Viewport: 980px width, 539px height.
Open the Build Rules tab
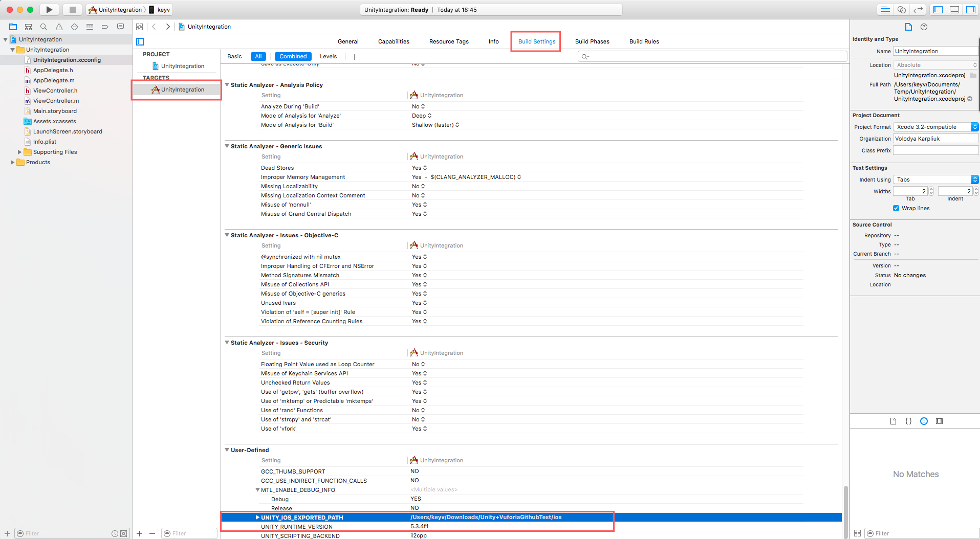point(644,41)
